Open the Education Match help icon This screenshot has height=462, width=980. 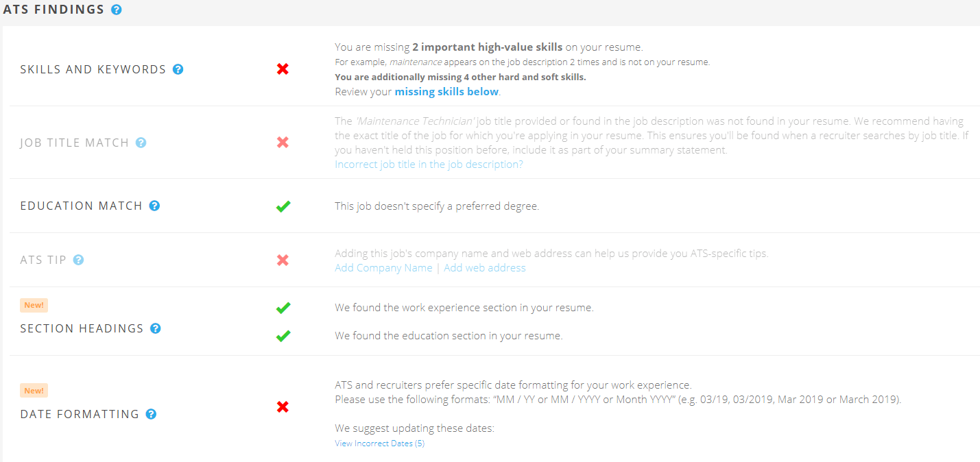tap(154, 205)
